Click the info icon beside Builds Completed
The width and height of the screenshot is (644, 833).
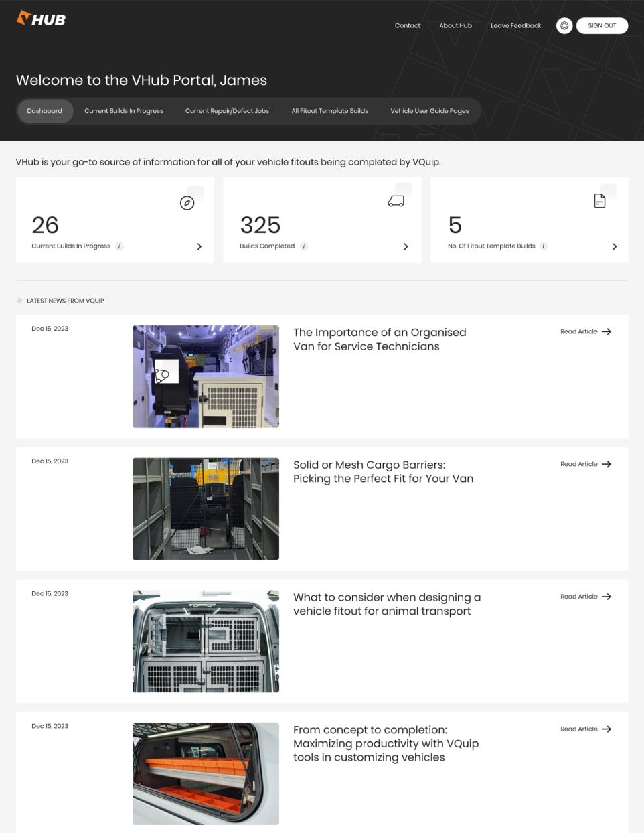304,246
